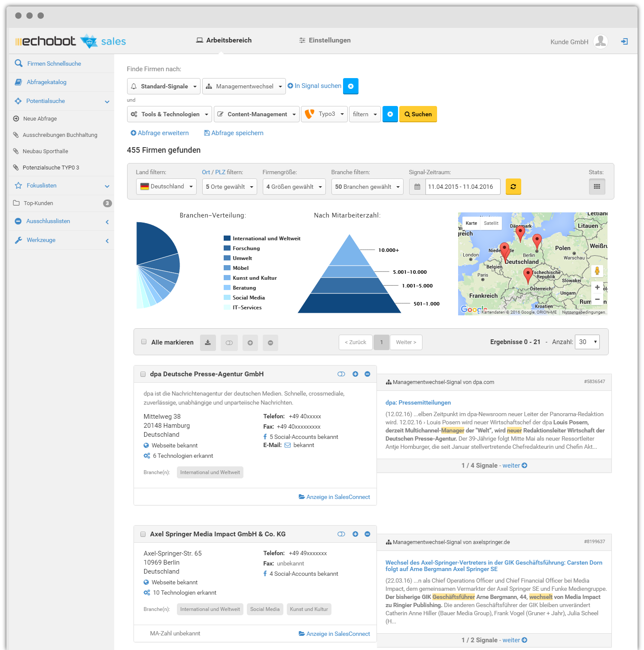Screen dimensions: 644x650
Task: Collapse the Potentialsuche sidebar section
Action: [107, 102]
